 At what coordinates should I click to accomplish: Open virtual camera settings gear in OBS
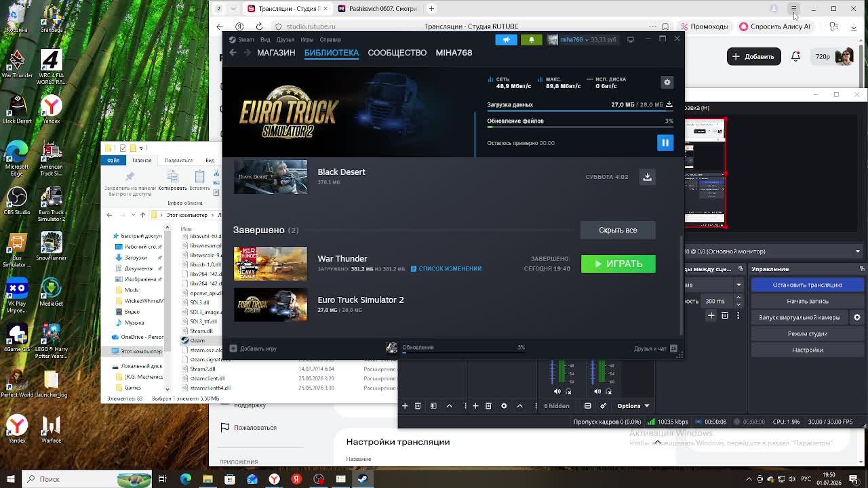(856, 317)
